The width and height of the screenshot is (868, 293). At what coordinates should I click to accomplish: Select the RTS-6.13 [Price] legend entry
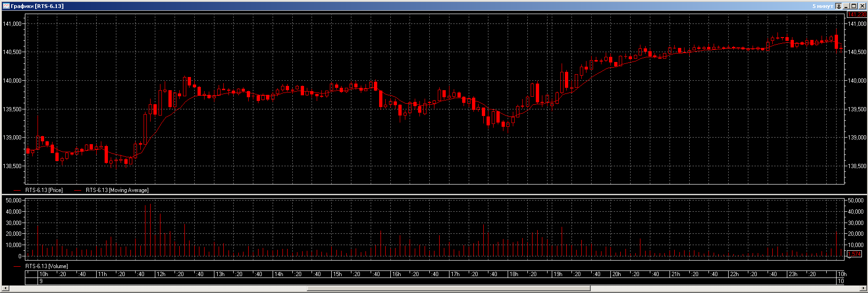[44, 190]
